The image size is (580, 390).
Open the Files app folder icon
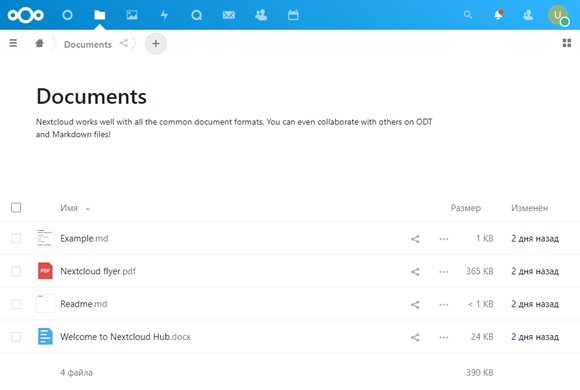click(x=100, y=15)
